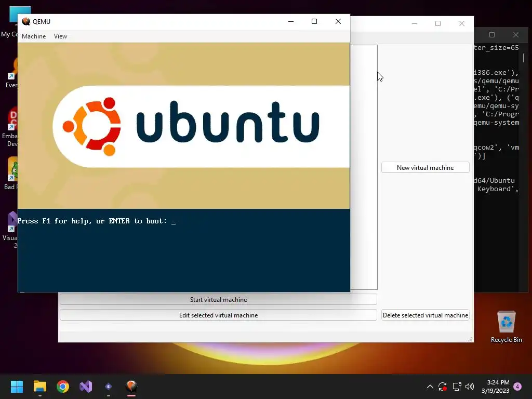Close the terminal window behind
The width and height of the screenshot is (532, 399).
[516, 35]
